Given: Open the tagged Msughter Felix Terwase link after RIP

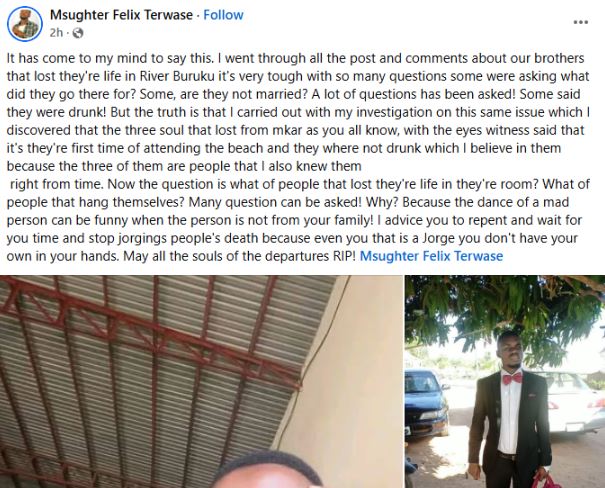Looking at the screenshot, I should [x=431, y=256].
